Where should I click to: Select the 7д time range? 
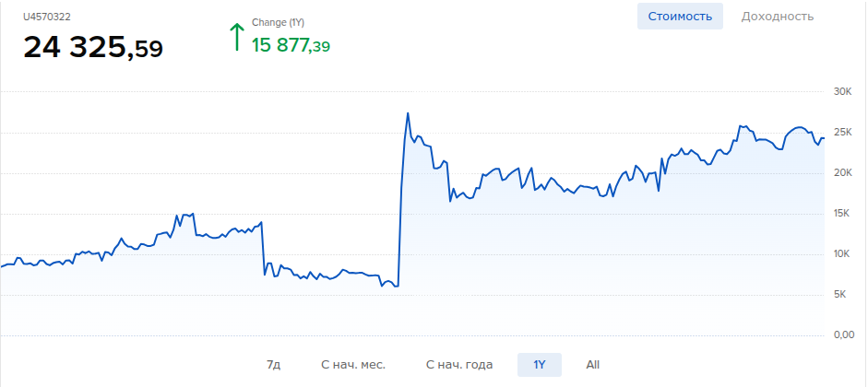(x=273, y=365)
